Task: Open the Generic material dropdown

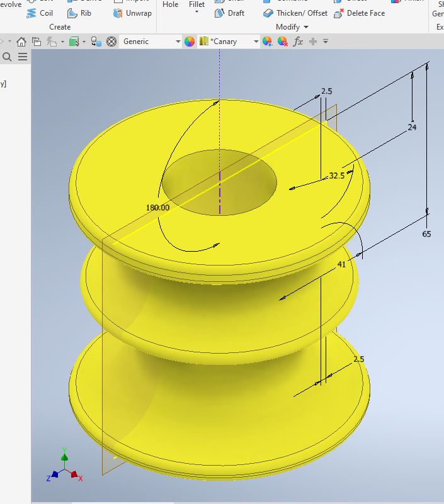Action: 178,42
